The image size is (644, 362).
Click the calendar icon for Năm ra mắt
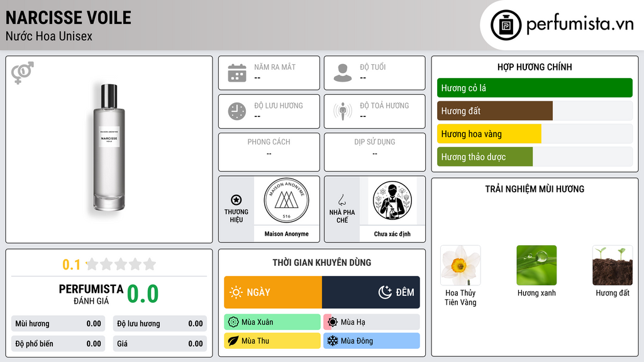click(x=237, y=73)
